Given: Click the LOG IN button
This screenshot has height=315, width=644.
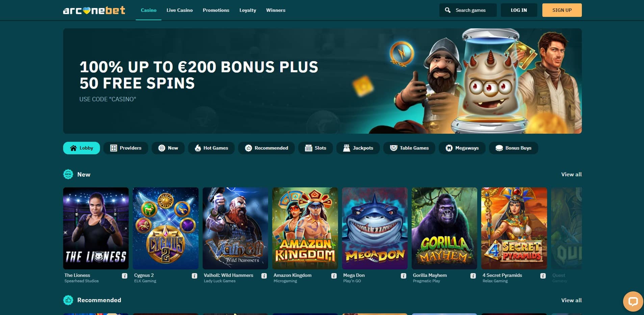Looking at the screenshot, I should tap(519, 10).
